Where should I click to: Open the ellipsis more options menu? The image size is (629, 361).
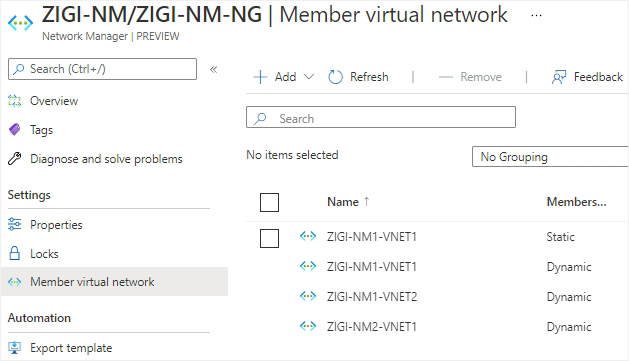(536, 16)
